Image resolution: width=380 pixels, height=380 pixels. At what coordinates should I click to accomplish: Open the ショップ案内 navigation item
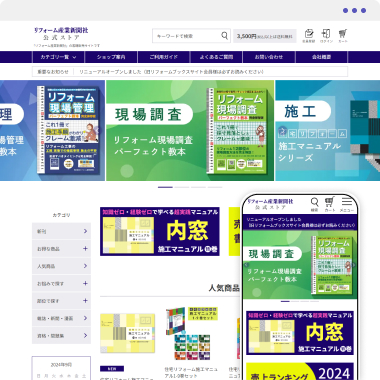pyautogui.click(x=111, y=57)
